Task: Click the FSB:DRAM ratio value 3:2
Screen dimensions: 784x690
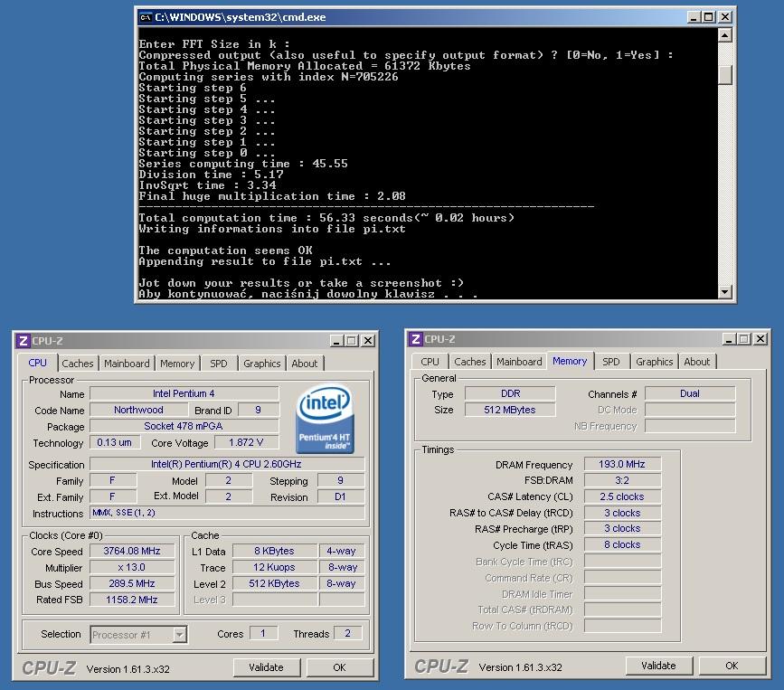Action: [622, 480]
